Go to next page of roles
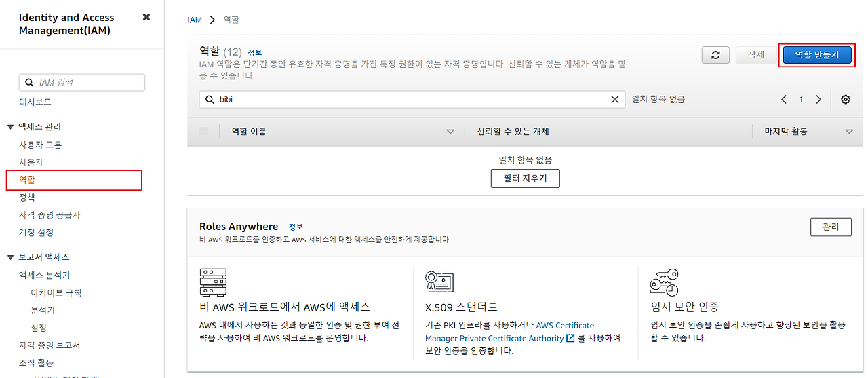The image size is (868, 378). coord(818,100)
